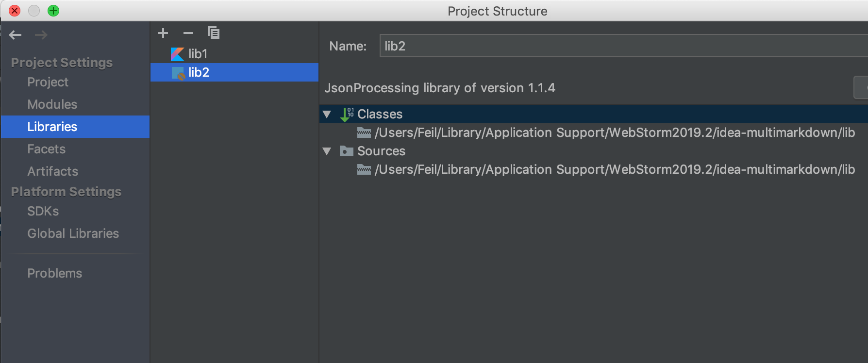The image size is (868, 363).
Task: Click the remove library minus icon
Action: (x=188, y=33)
